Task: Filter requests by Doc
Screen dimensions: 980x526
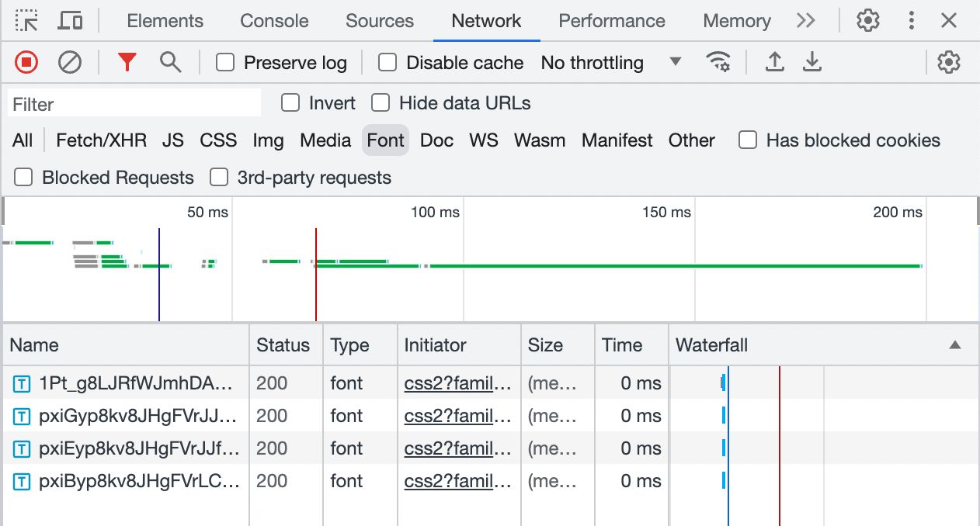Action: click(x=436, y=140)
